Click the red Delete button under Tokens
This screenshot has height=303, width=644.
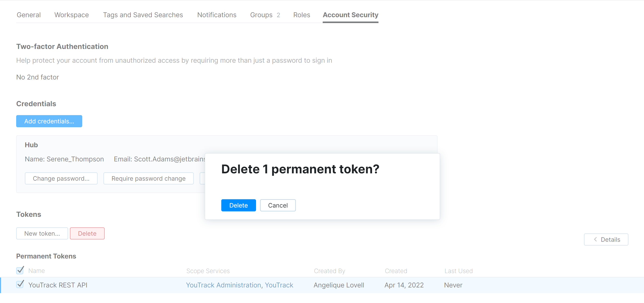pos(87,233)
